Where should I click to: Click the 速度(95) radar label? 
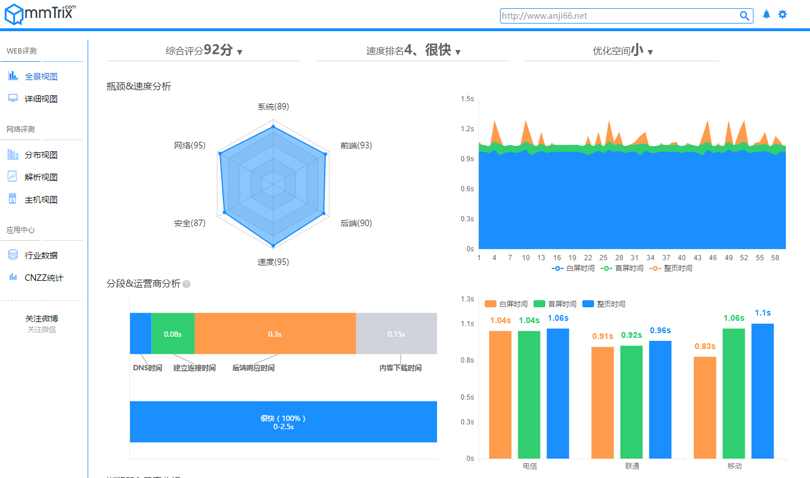(273, 261)
